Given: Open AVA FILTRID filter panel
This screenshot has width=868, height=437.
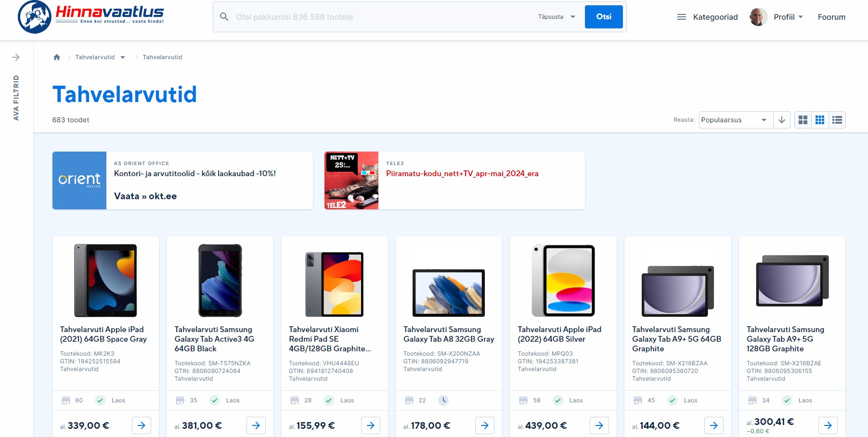Looking at the screenshot, I should pos(16,98).
